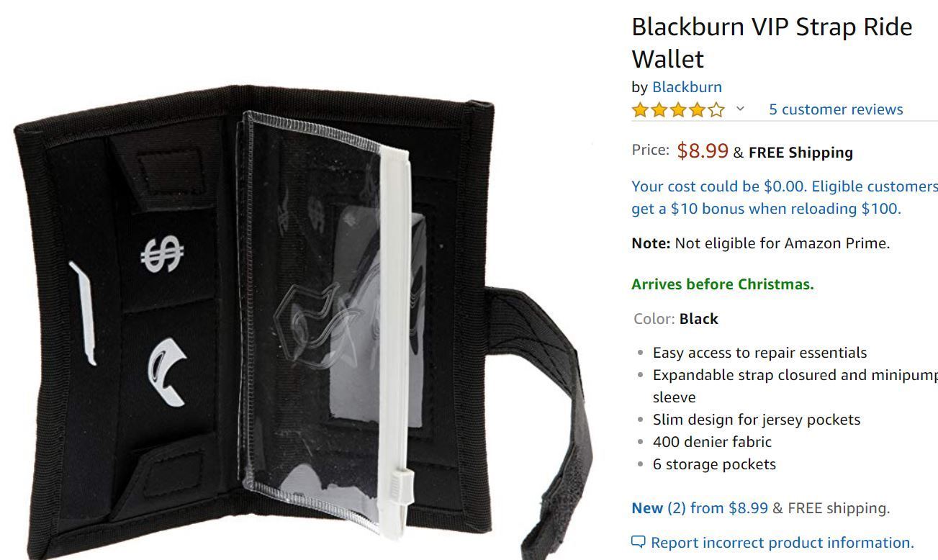Click the $8.99 price text
Viewport: 938px width, 560px height.
[x=703, y=150]
